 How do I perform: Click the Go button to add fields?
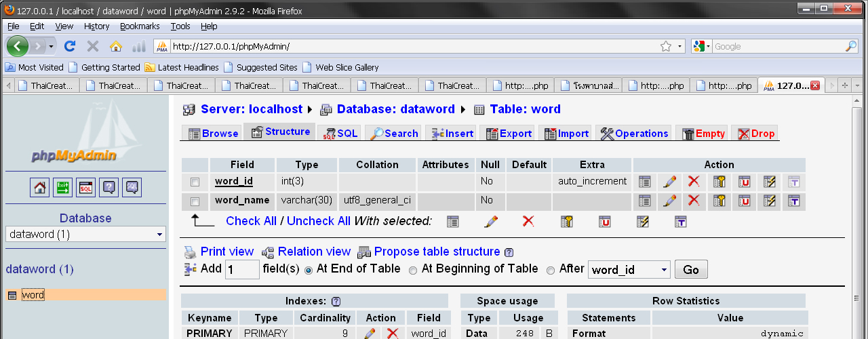click(691, 269)
